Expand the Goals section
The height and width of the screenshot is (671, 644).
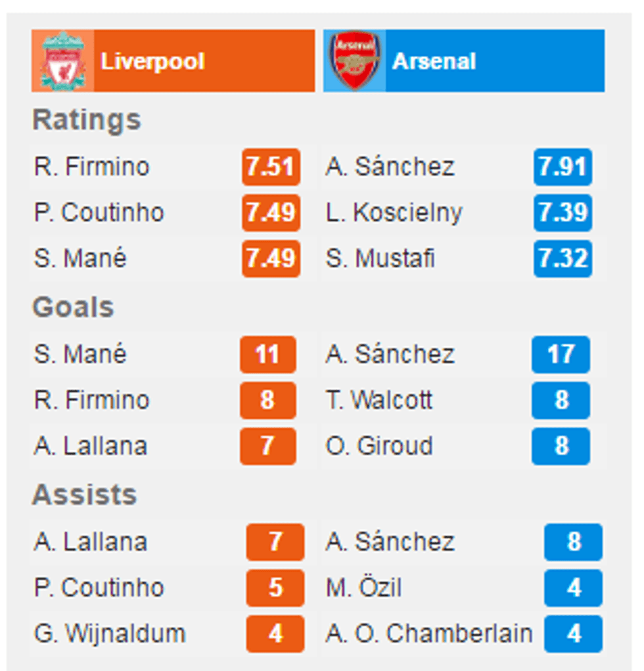click(72, 307)
